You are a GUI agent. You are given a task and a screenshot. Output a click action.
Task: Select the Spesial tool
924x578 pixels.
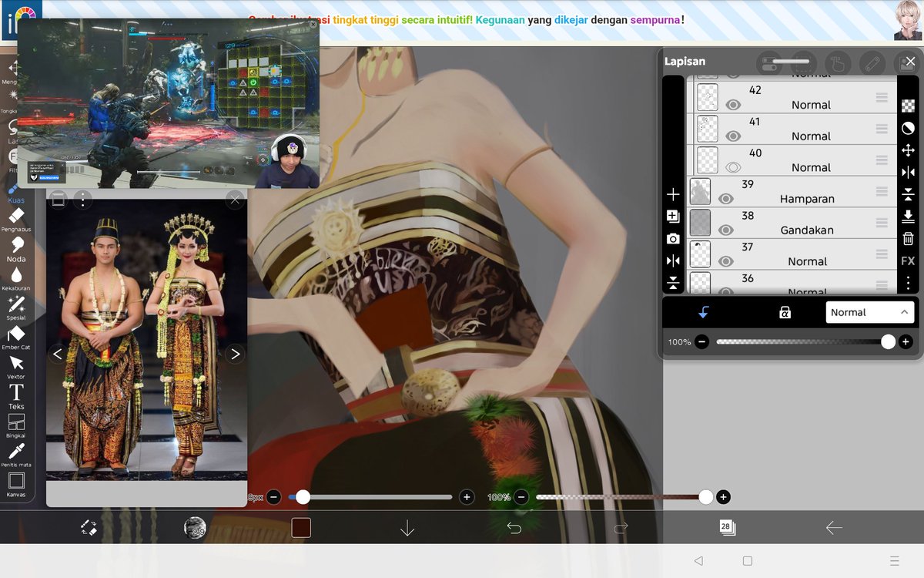pos(15,307)
